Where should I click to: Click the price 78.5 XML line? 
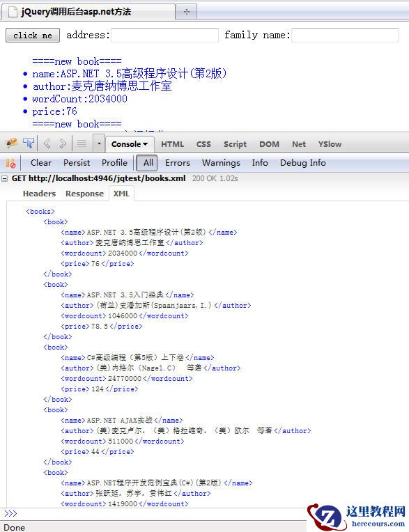coord(102,327)
